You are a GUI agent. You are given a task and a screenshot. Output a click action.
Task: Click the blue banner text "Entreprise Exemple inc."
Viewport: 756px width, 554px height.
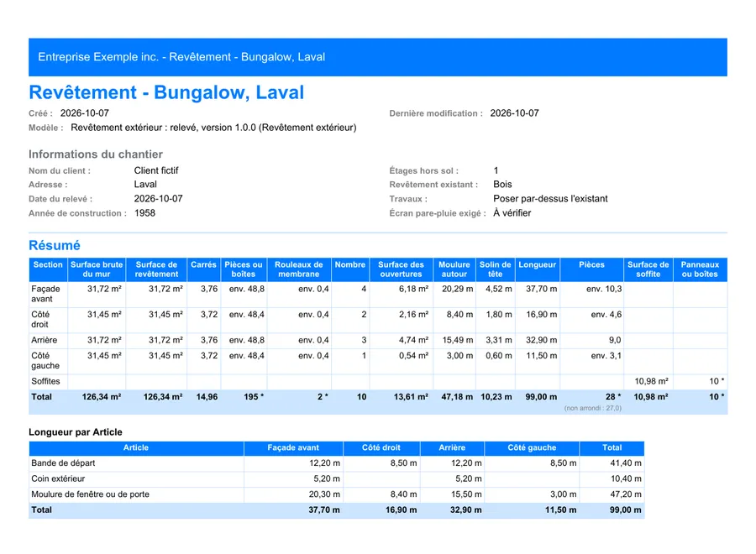click(98, 57)
